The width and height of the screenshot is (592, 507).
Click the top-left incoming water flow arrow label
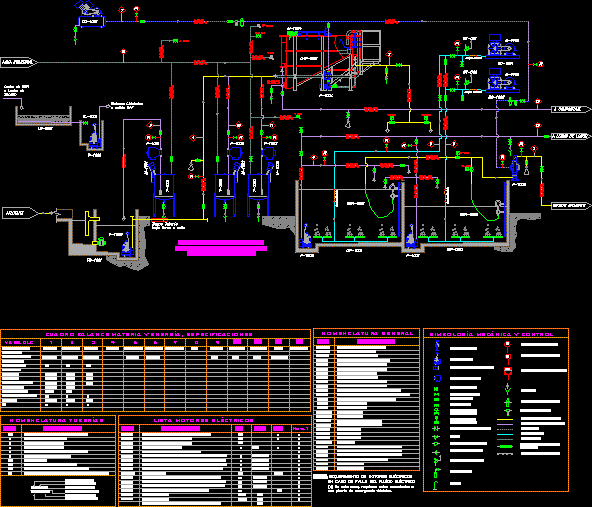pos(19,62)
